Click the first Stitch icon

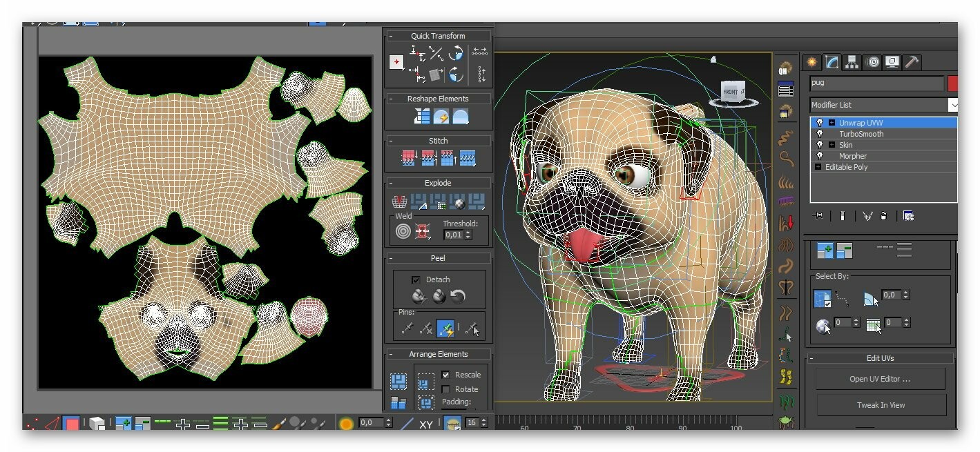click(407, 158)
